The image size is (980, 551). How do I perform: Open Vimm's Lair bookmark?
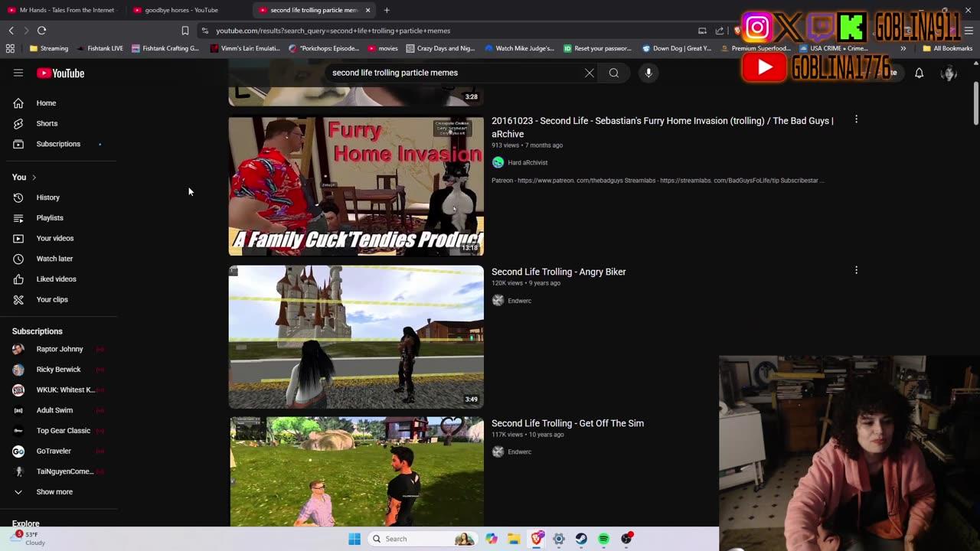point(245,48)
